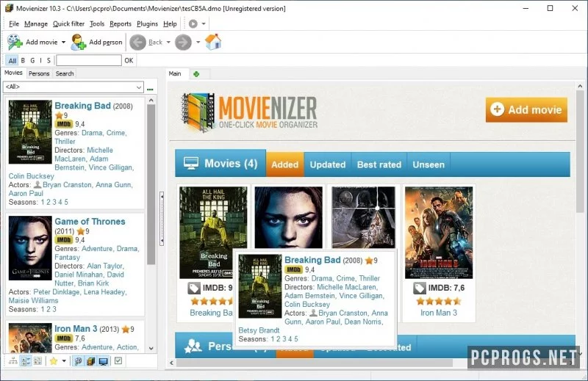The height and width of the screenshot is (381, 588).
Task: Open the Plugins menu
Action: tap(148, 23)
